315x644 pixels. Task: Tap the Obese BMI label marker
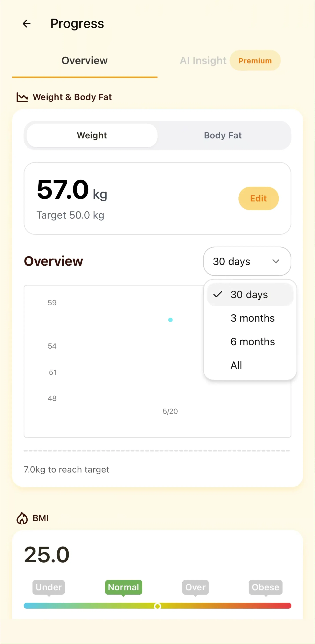(266, 588)
